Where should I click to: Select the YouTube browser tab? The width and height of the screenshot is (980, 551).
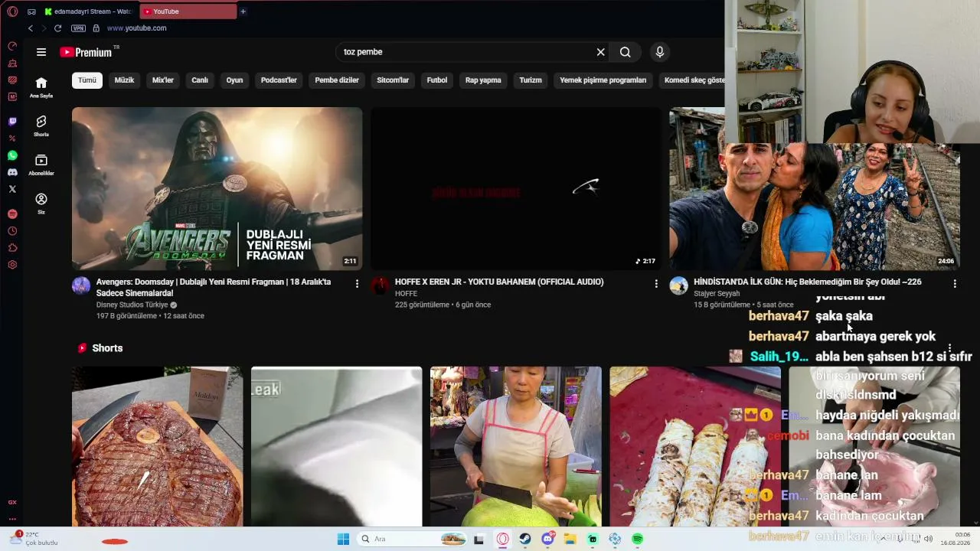188,11
